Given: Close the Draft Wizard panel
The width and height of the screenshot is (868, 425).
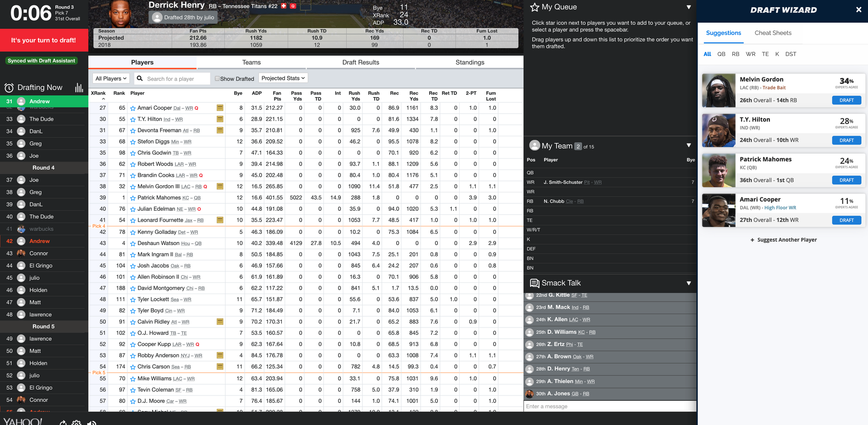Looking at the screenshot, I should pos(858,10).
